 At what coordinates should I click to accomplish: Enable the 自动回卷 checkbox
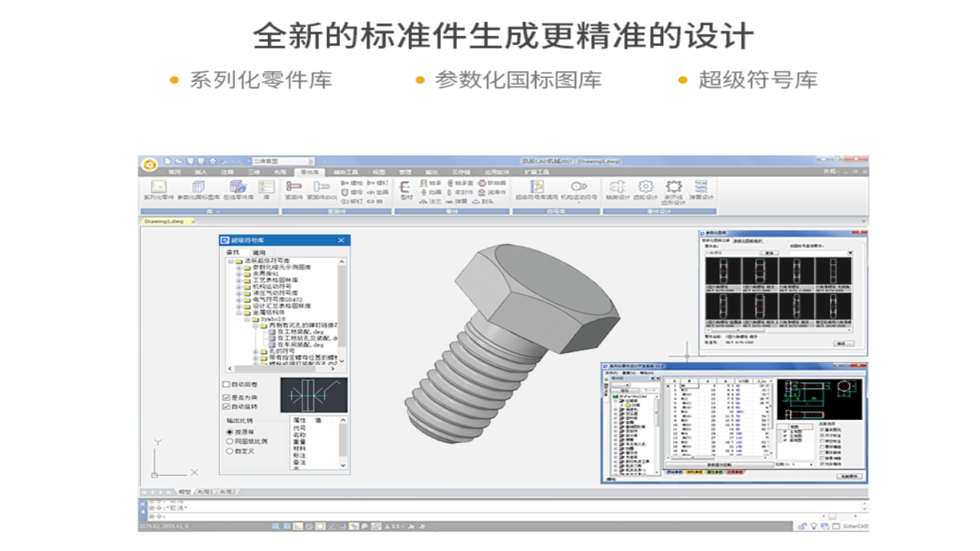click(226, 384)
